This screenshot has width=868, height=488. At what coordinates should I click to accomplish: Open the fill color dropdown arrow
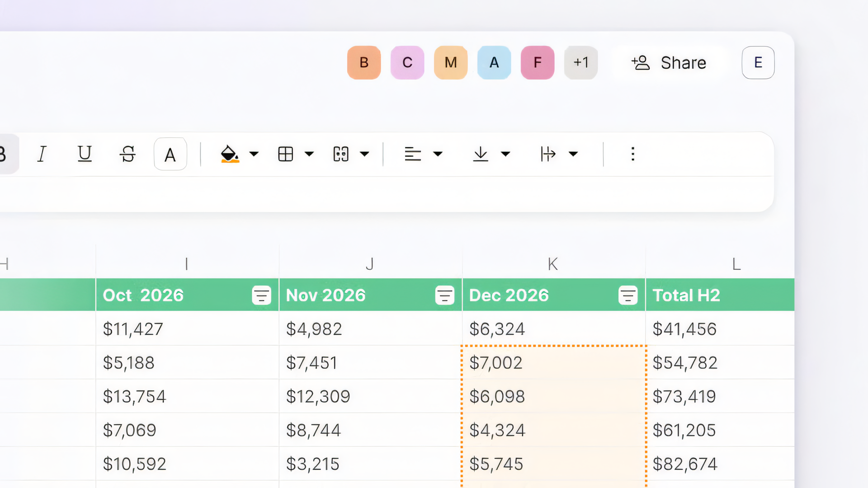[254, 154]
